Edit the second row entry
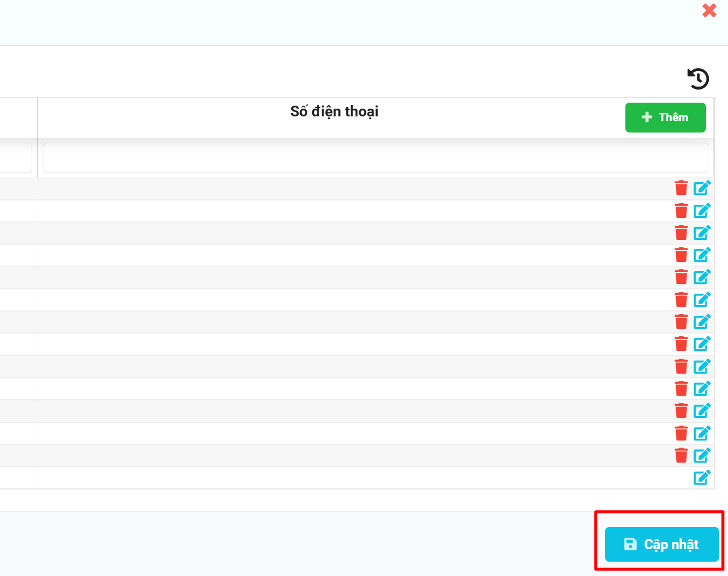This screenshot has height=576, width=728. [x=702, y=211]
